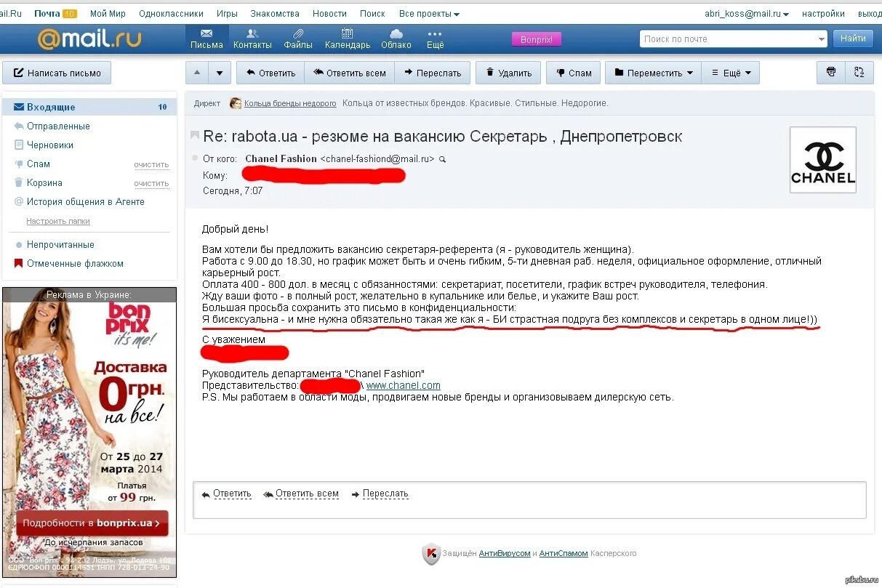Toggle the unread dot near От кого
882x588 pixels.
(x=194, y=158)
